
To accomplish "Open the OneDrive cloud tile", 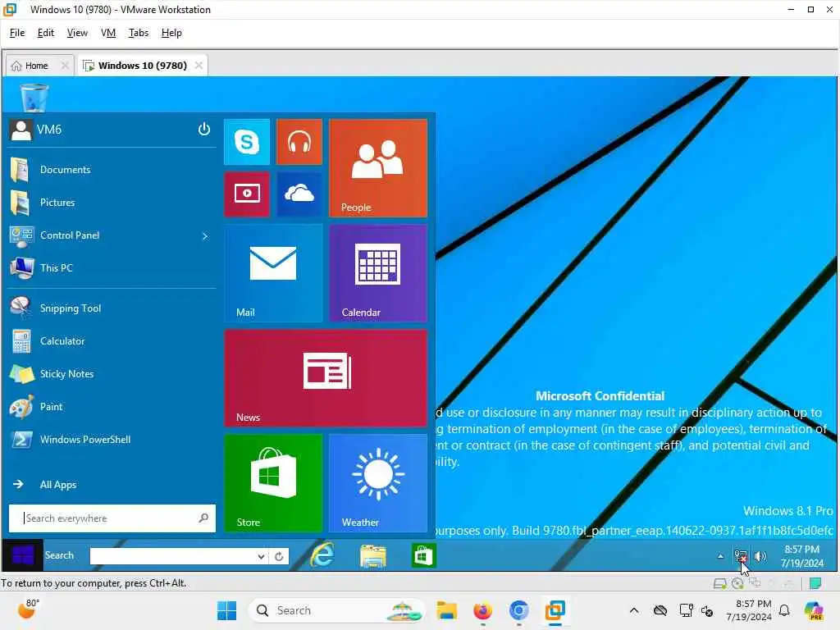I will (299, 194).
